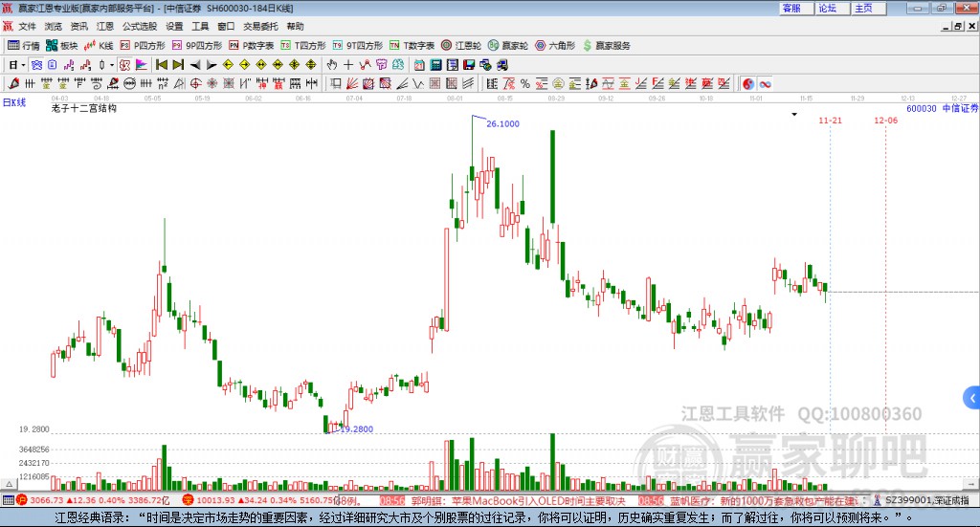Expand the blue side panel arrow
Screen dimensions: 980x527
point(972,398)
